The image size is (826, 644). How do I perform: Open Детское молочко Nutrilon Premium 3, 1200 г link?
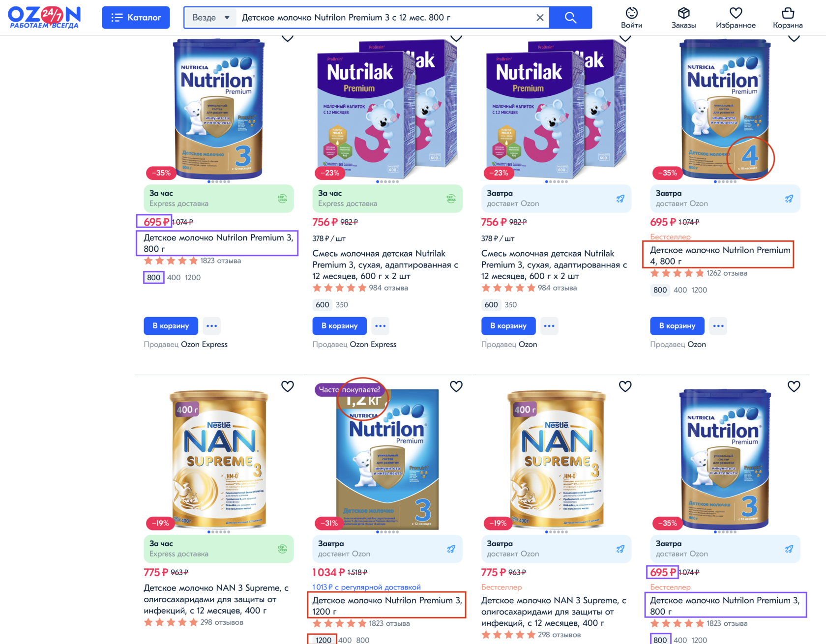click(x=387, y=606)
